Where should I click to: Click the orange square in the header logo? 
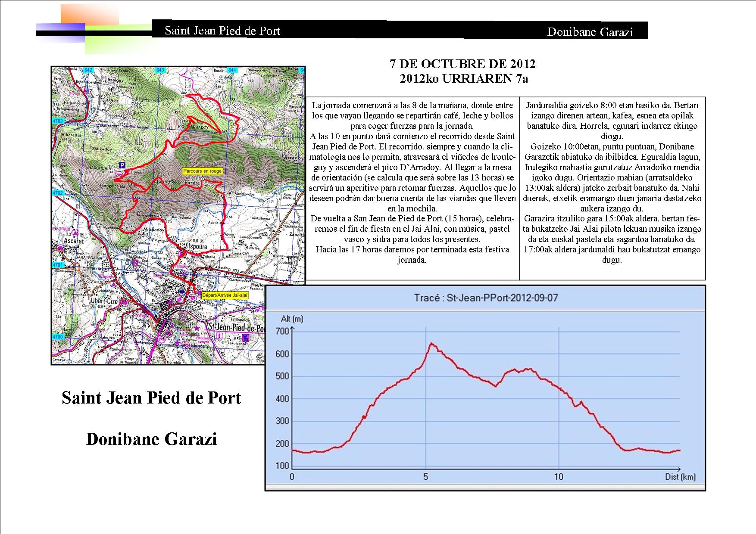tap(89, 14)
